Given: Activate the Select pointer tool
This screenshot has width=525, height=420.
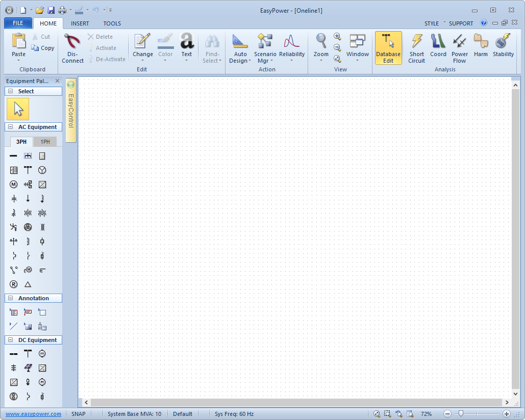Looking at the screenshot, I should pos(18,109).
